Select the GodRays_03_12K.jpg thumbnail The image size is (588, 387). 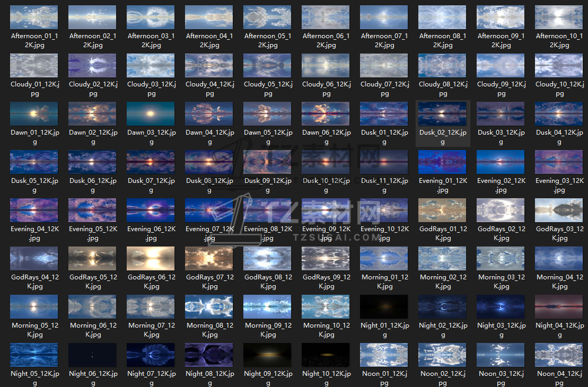pos(559,210)
